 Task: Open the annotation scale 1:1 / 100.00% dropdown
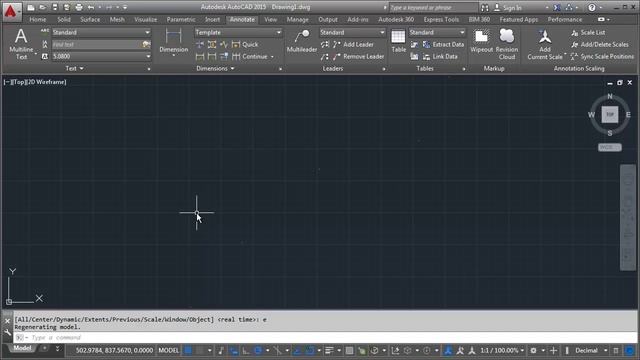502,351
